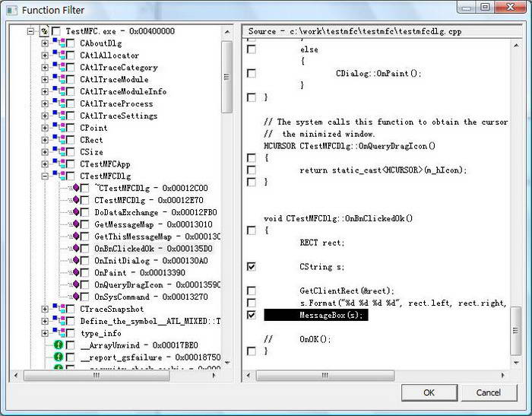Expand the CAtlAllocator tree node
The image size is (532, 416).
coord(45,56)
